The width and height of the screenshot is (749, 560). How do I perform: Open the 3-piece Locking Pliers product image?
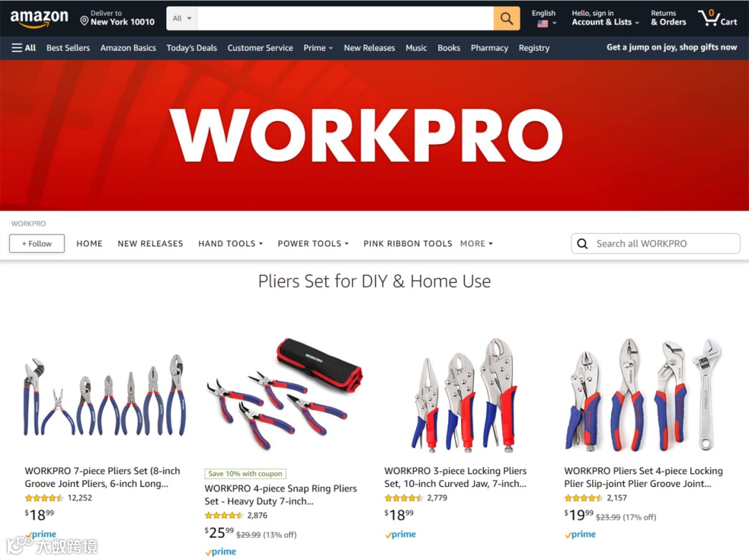(x=464, y=395)
